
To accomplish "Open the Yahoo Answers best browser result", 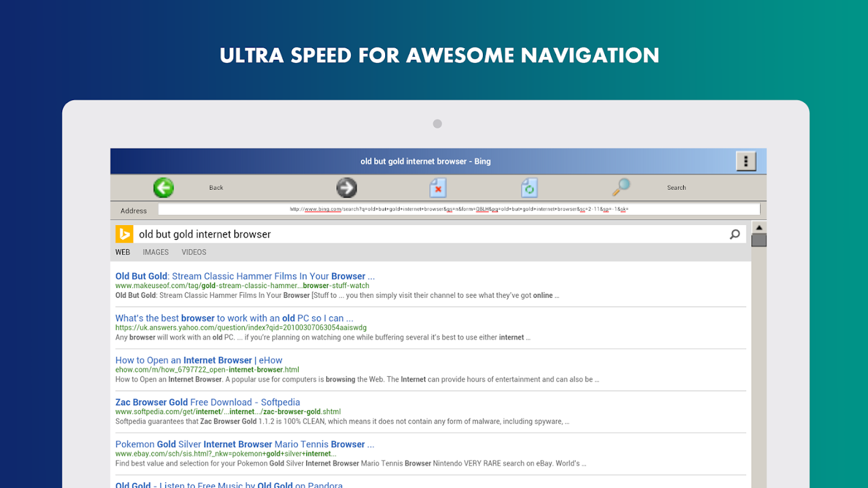I will click(x=234, y=318).
